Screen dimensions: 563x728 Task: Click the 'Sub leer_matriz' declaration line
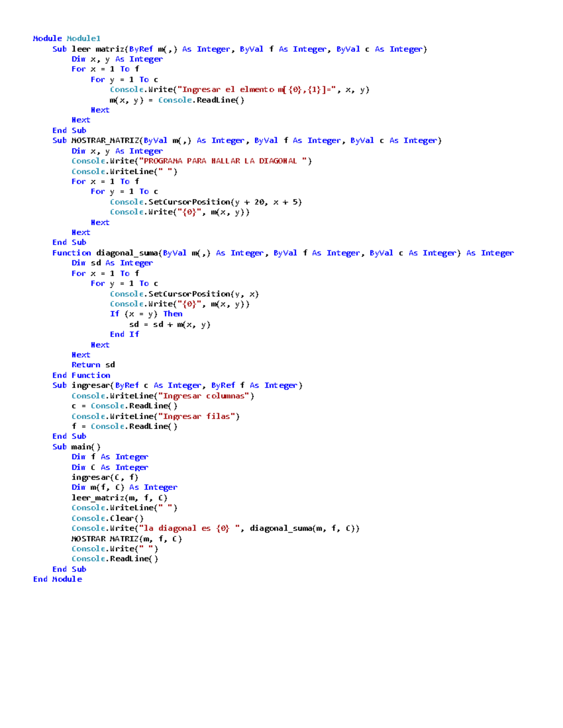[x=240, y=49]
